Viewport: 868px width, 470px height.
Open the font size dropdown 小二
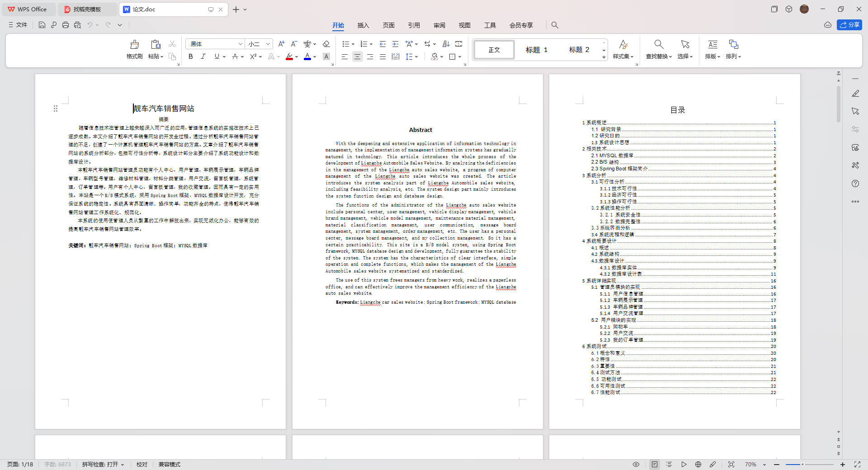click(x=268, y=44)
